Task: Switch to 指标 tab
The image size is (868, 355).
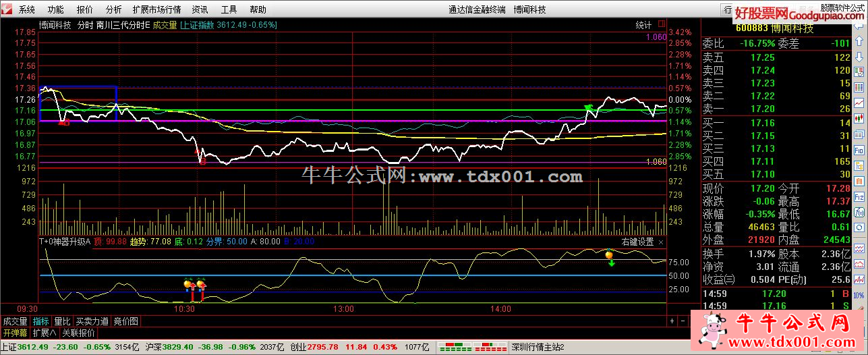Action: coord(41,321)
